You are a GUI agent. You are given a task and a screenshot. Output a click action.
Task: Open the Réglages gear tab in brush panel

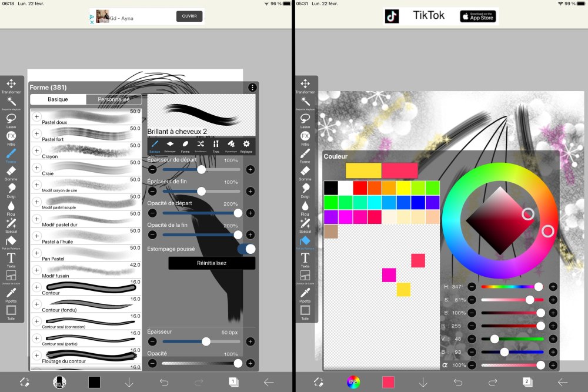246,145
